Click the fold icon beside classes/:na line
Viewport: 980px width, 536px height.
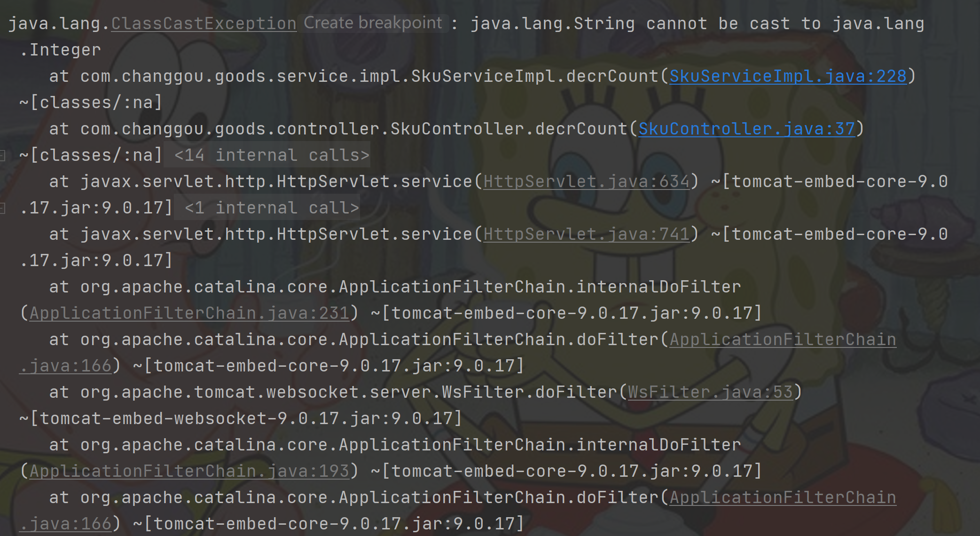(x=3, y=155)
